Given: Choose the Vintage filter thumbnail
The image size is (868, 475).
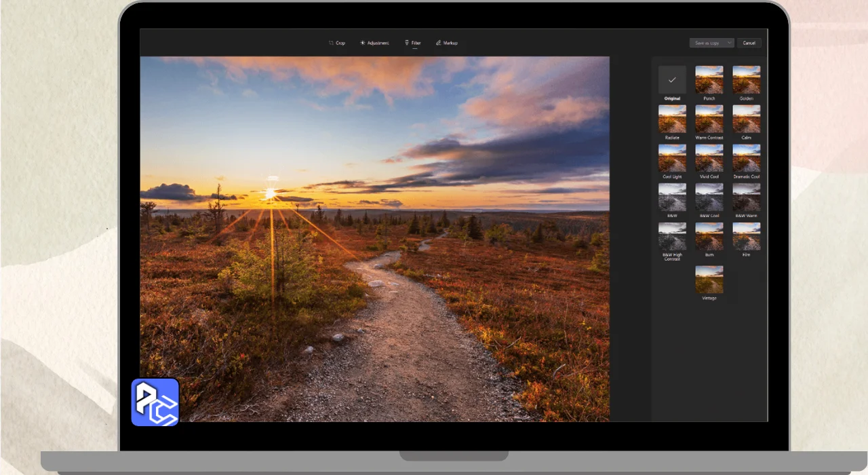Looking at the screenshot, I should click(709, 280).
